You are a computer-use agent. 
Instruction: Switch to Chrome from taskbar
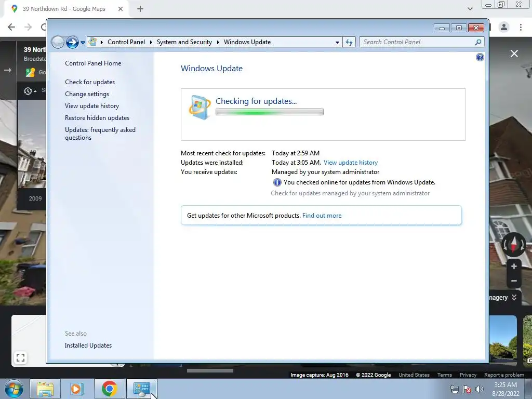pyautogui.click(x=109, y=389)
